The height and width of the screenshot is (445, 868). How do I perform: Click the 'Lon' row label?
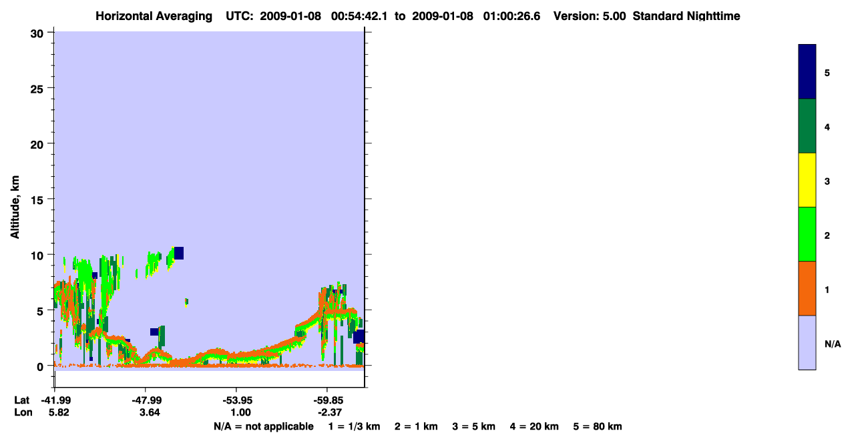point(22,412)
